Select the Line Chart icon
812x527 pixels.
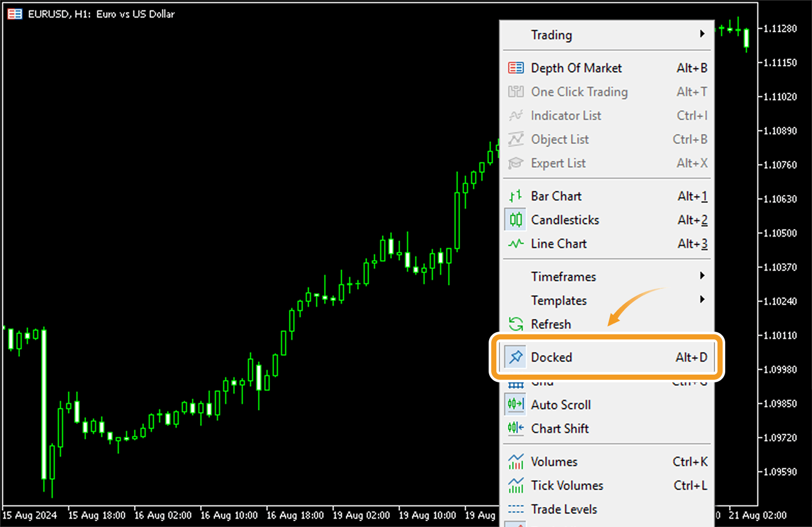pyautogui.click(x=516, y=244)
